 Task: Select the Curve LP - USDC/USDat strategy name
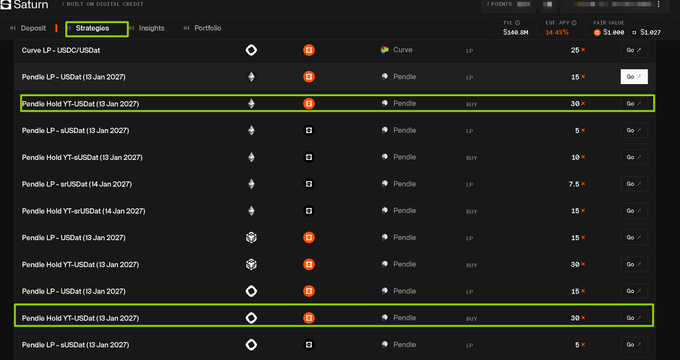[61, 50]
